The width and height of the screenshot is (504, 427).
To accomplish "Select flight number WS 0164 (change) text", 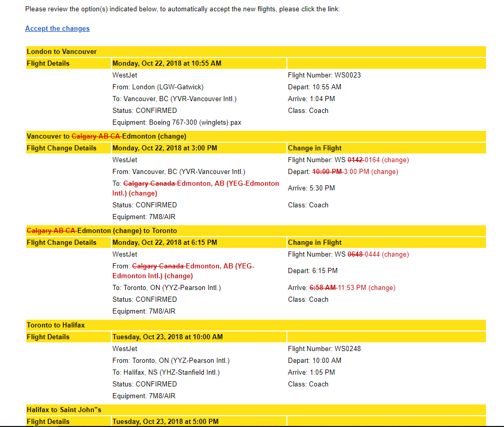I will coord(348,160).
